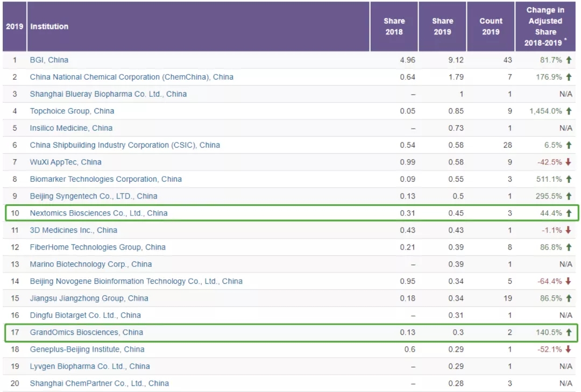The image size is (581, 392).
Task: Open Shanghai Blueray Biopharma Co. Ltd. link
Action: click(108, 94)
